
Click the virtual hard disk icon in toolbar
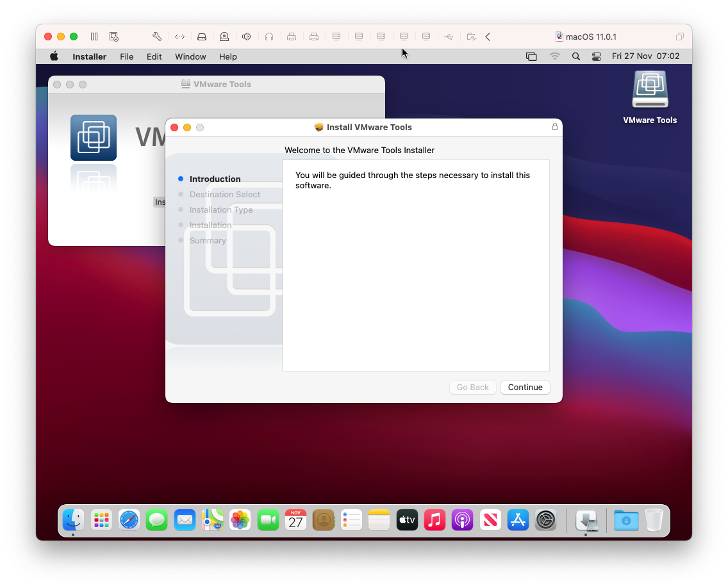[202, 37]
